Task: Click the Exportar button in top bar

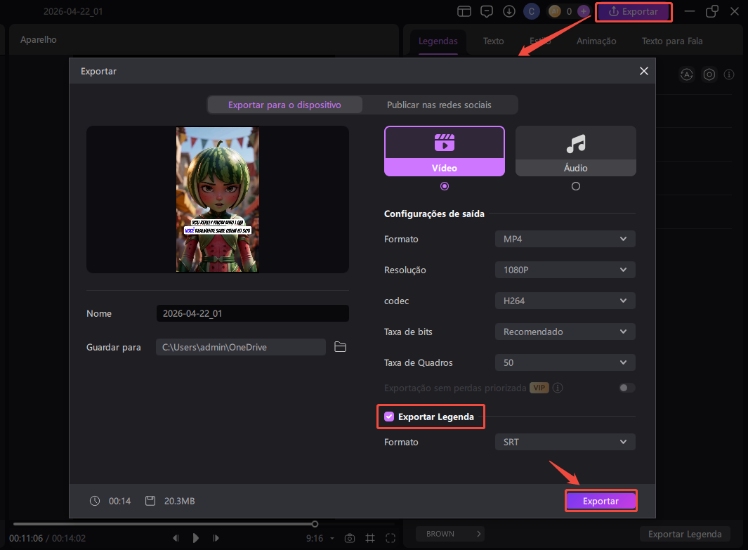Action: (634, 12)
